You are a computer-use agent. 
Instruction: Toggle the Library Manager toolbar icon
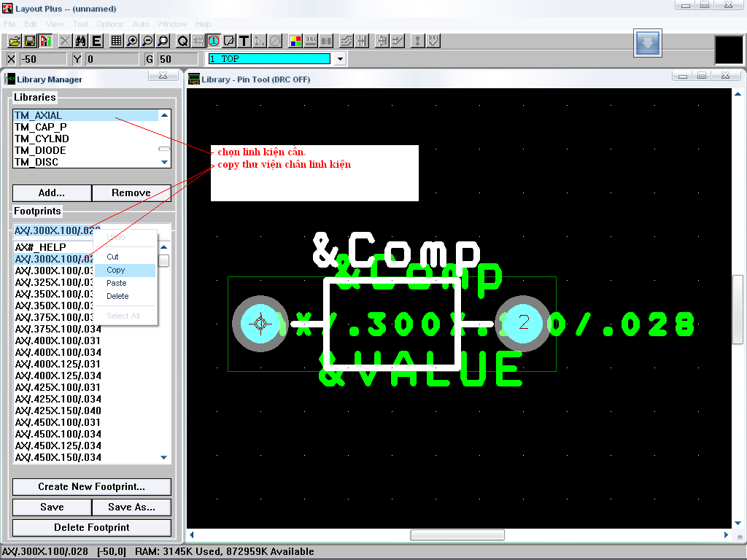(x=45, y=42)
